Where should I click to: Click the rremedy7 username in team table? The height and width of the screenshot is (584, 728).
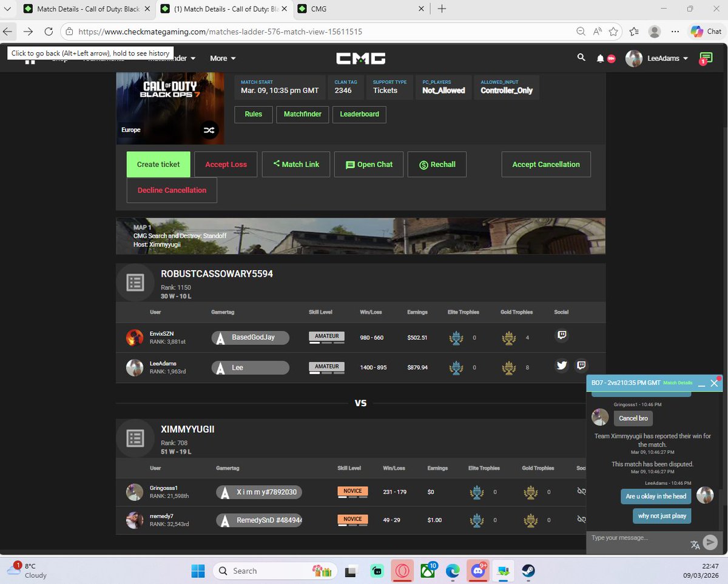tap(162, 516)
